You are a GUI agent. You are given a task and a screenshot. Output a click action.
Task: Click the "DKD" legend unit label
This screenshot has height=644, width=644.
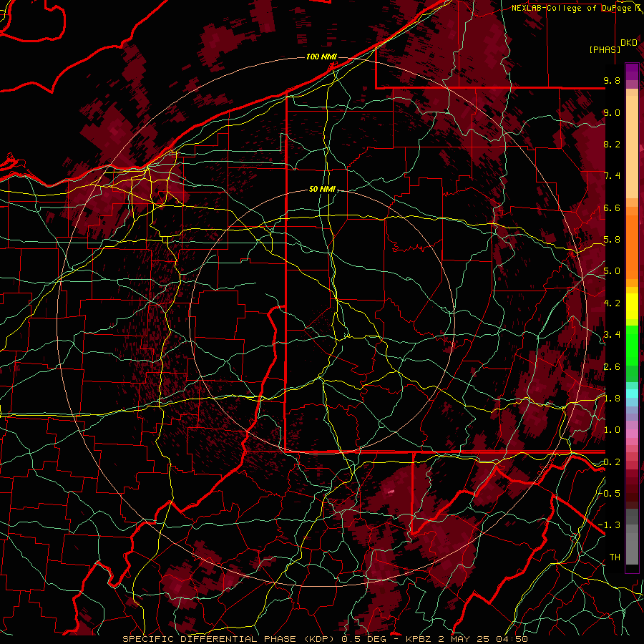629,43
